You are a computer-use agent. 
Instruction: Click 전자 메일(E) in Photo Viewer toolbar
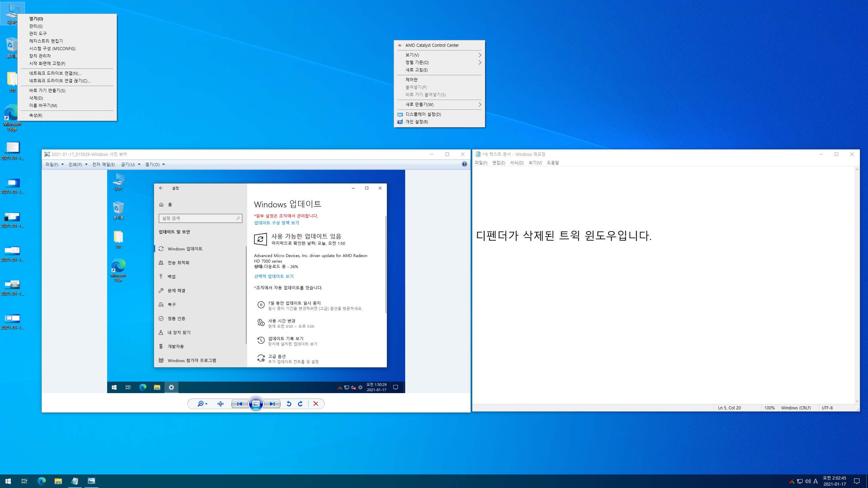point(103,164)
